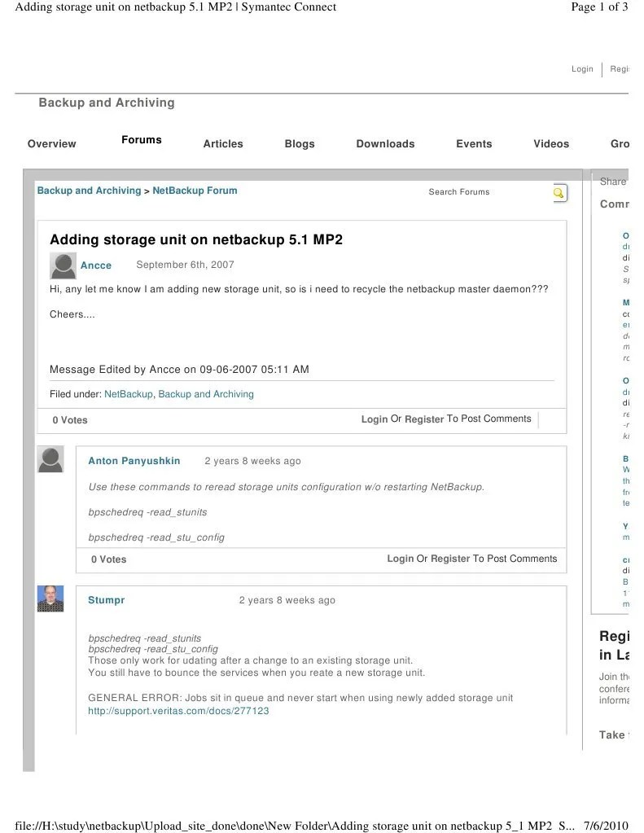
Task: Open the Events tab
Action: click(474, 143)
